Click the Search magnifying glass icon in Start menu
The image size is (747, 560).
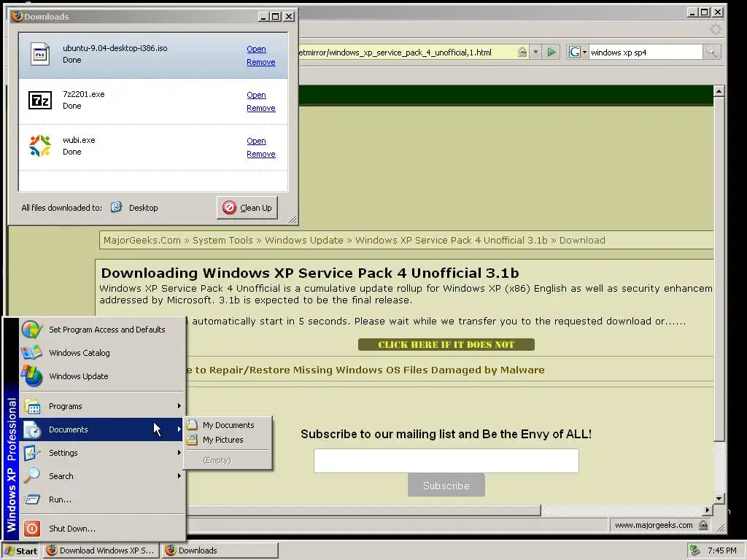[x=32, y=475]
